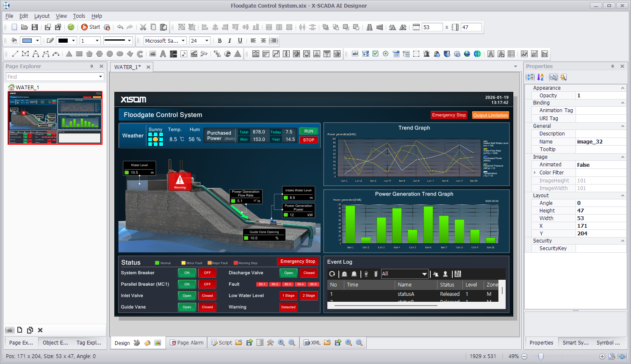Viewport: 631px width, 364px height.
Task: Open the fill color swatch dropdown
Action: [x=37, y=41]
